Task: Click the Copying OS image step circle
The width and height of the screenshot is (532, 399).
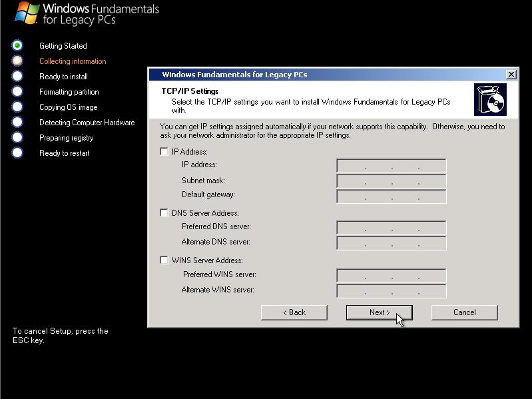Action: [x=17, y=107]
